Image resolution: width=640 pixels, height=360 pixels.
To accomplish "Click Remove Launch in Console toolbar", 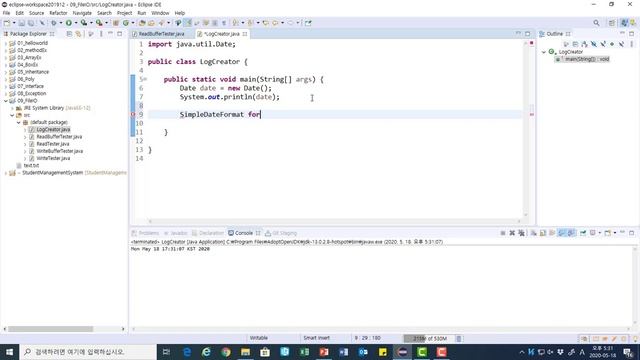I will [512, 233].
